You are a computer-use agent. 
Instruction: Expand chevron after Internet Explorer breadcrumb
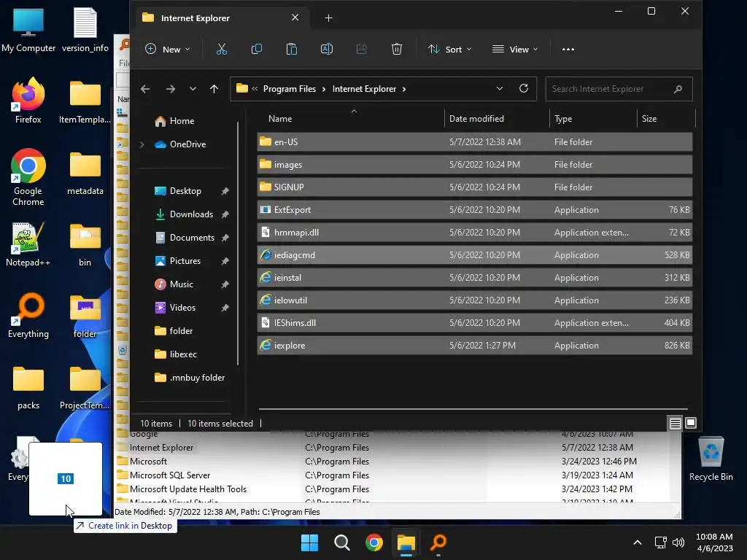[404, 89]
